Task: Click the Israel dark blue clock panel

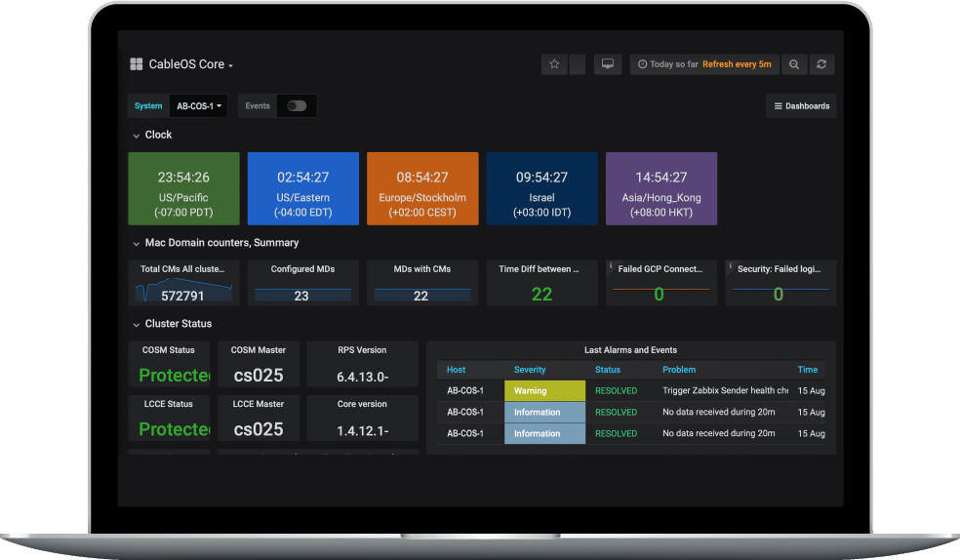Action: pos(541,188)
